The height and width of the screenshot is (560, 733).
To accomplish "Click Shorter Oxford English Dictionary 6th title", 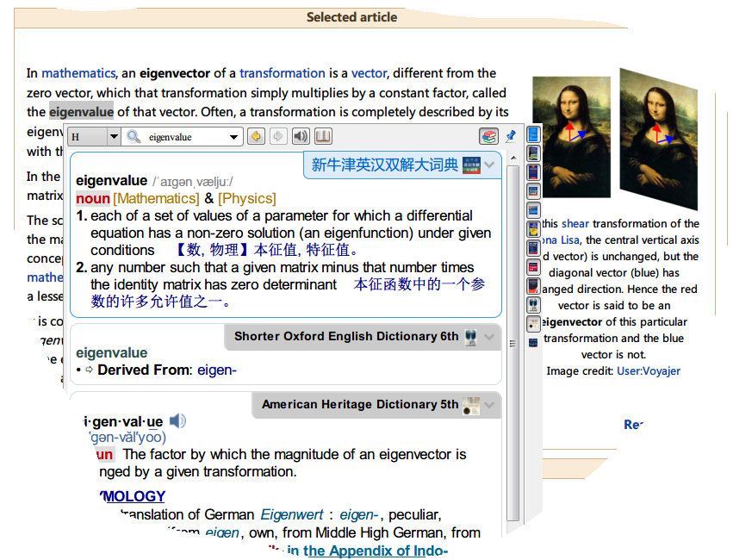I will point(346,336).
